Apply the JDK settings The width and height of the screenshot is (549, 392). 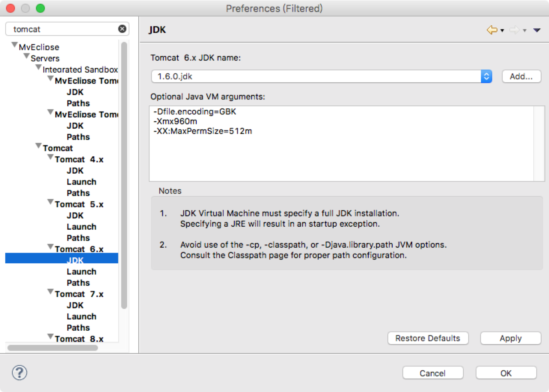tap(510, 338)
